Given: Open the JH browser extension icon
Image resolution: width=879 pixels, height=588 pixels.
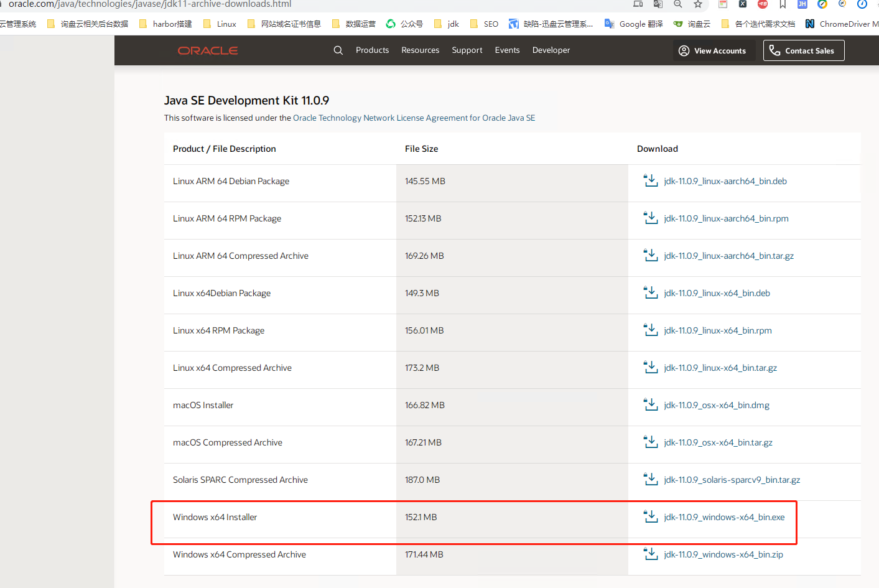Looking at the screenshot, I should tap(802, 4).
